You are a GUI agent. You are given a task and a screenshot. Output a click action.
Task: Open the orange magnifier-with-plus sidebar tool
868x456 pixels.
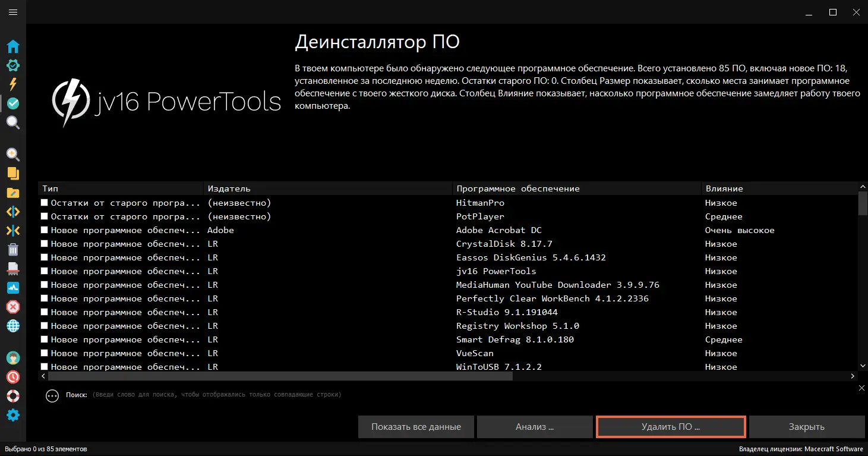click(13, 155)
